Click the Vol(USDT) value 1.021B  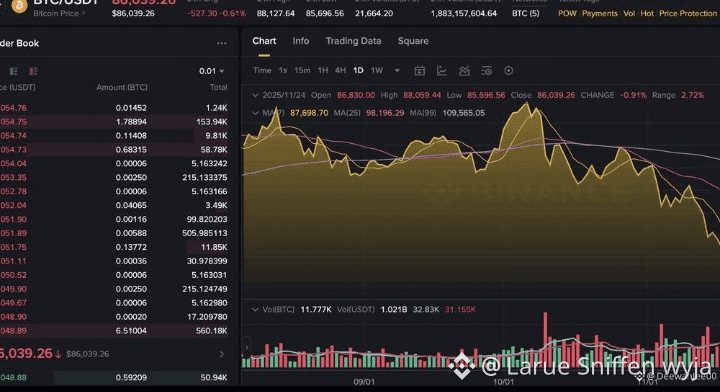394,309
